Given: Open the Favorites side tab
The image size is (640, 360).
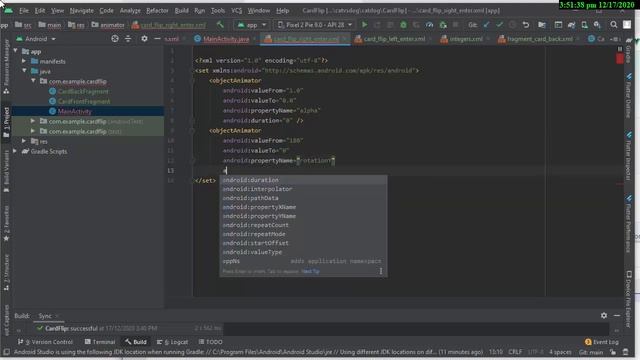Looking at the screenshot, I should (x=6, y=224).
